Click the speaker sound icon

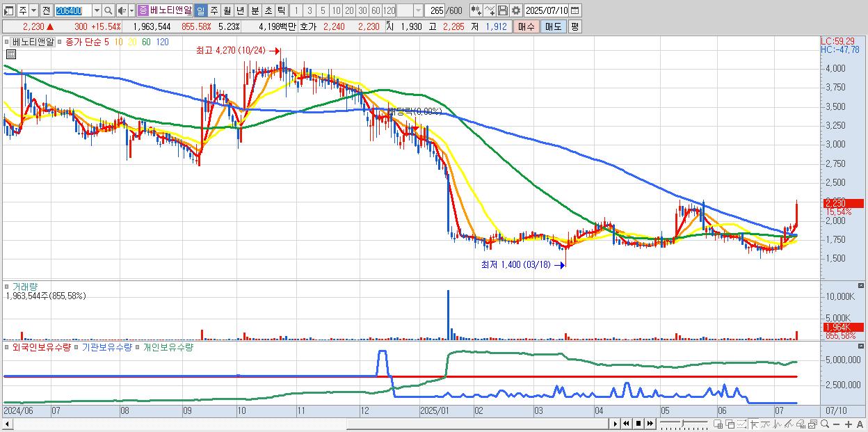122,10
